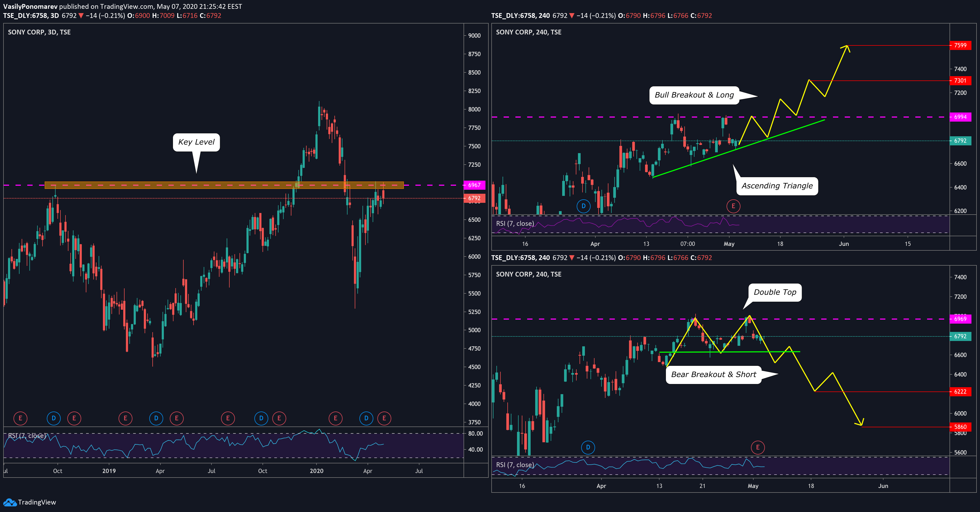Click RSI (7, close) label in Ascending Triangle chart
The image size is (980, 512).
pos(515,224)
